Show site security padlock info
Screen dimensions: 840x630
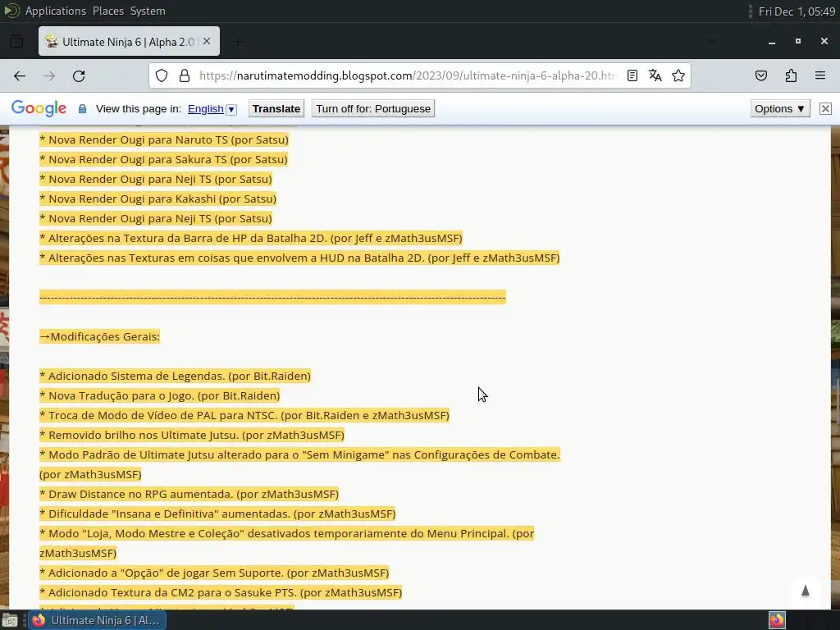coord(185,75)
